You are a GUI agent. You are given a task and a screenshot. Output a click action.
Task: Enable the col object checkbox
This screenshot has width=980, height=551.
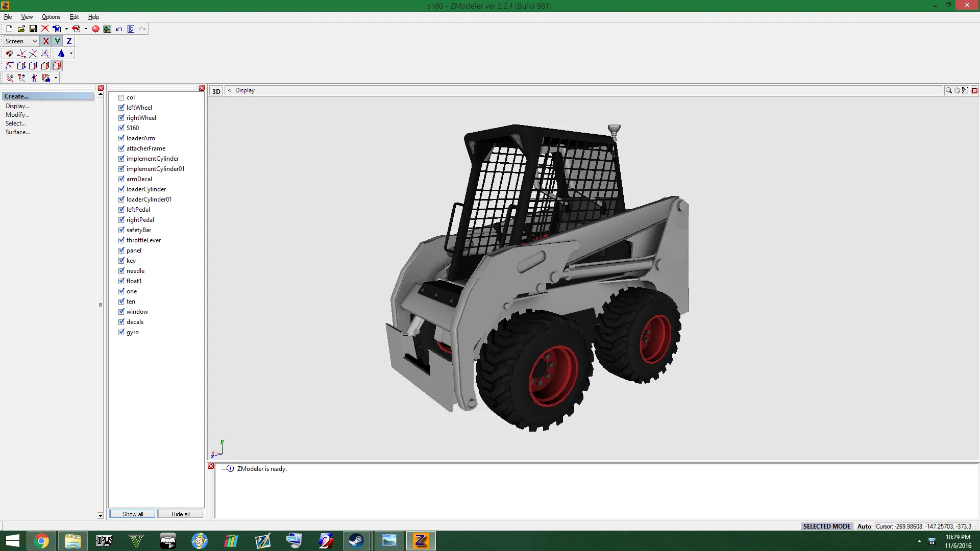tap(121, 97)
